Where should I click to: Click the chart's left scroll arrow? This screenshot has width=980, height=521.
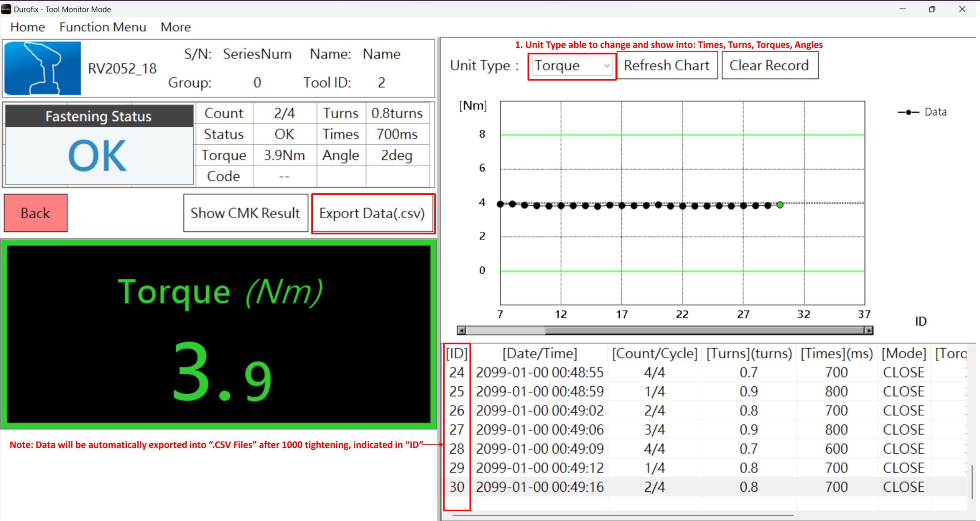(x=461, y=331)
